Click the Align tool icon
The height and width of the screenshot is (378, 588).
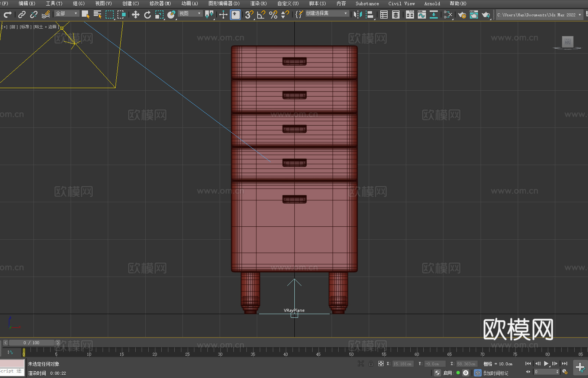(x=370, y=14)
